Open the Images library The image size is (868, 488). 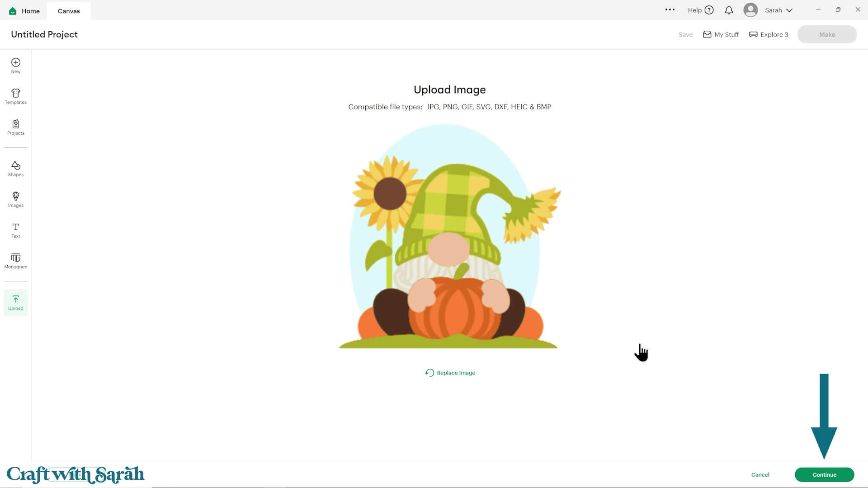[15, 199]
